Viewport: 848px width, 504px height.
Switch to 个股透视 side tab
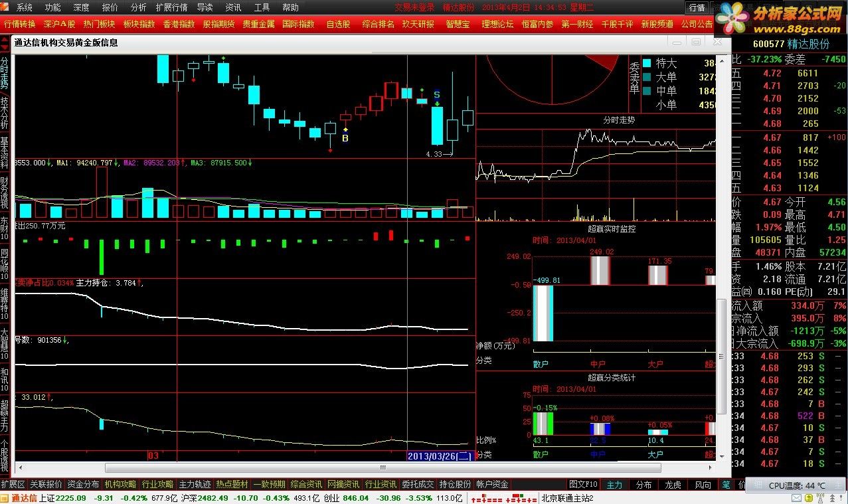[x=5, y=456]
